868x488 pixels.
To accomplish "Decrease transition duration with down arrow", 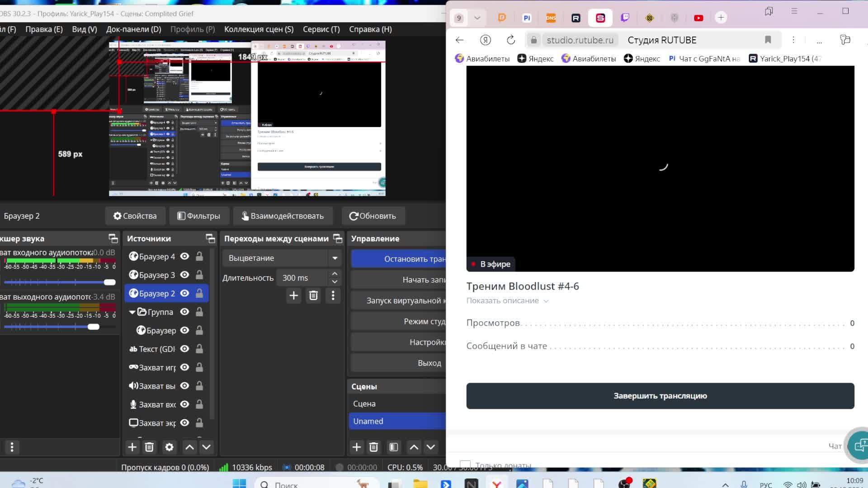I will 335,282.
